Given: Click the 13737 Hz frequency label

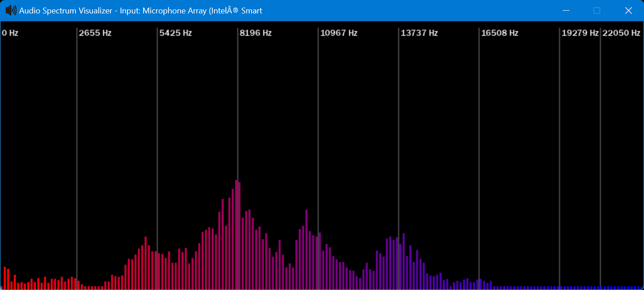Looking at the screenshot, I should 419,33.
